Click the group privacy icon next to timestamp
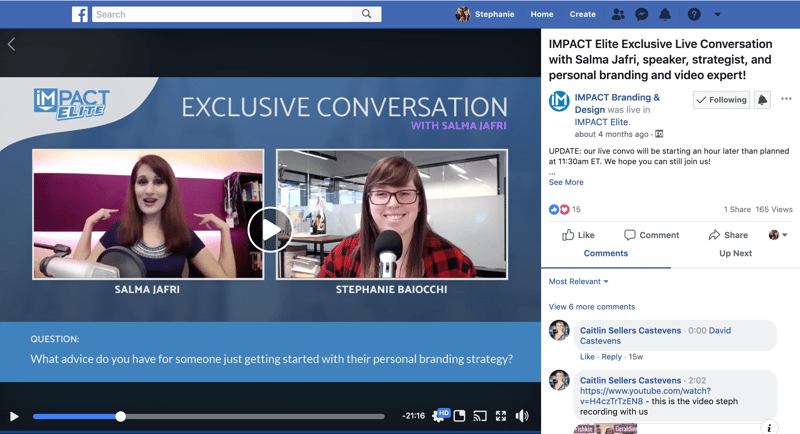 pos(659,134)
